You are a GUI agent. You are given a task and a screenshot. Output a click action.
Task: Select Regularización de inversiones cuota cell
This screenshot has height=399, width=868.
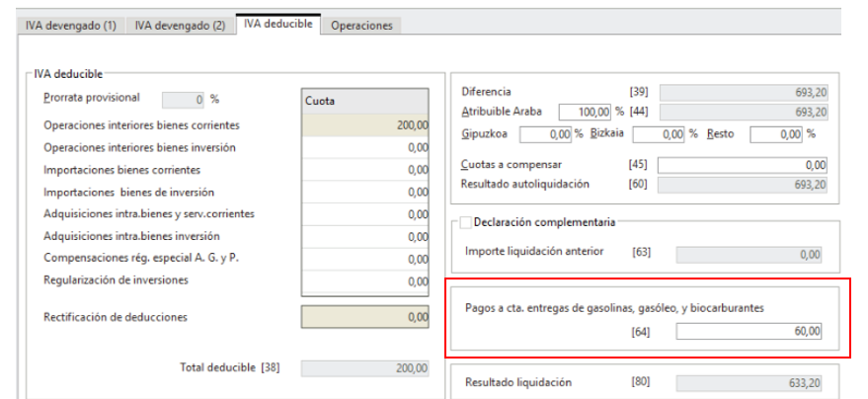(x=364, y=281)
